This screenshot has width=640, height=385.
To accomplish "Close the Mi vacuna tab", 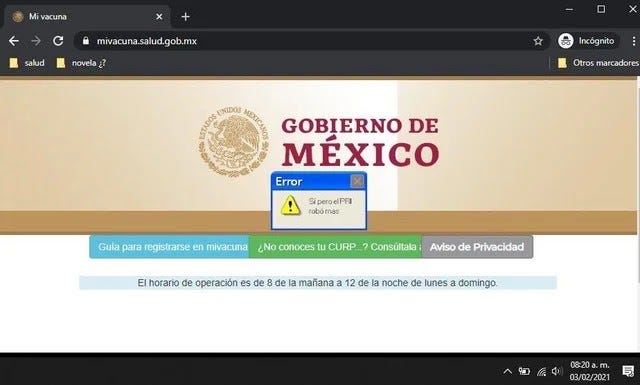I will [x=159, y=17].
